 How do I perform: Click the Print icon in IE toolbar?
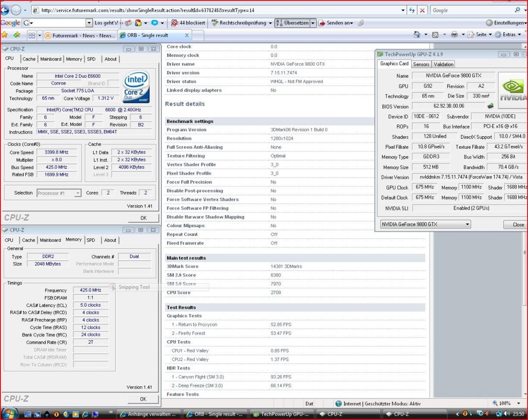coord(454,34)
